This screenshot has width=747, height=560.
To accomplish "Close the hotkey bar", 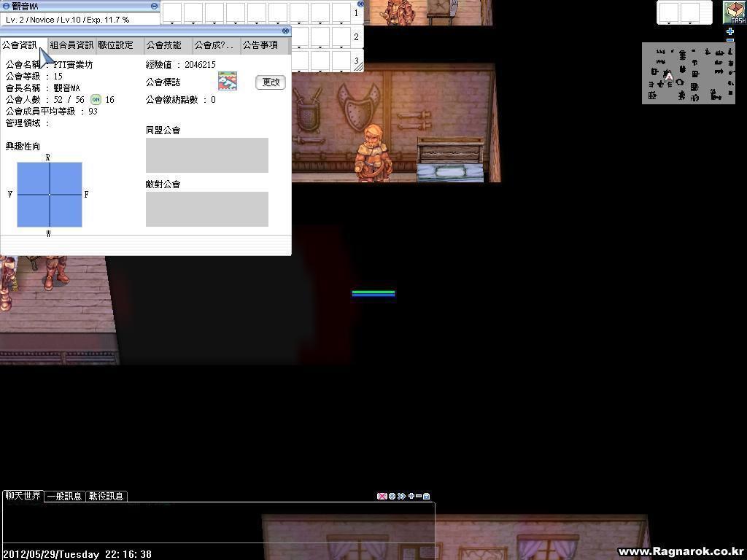I will pyautogui.click(x=360, y=4).
